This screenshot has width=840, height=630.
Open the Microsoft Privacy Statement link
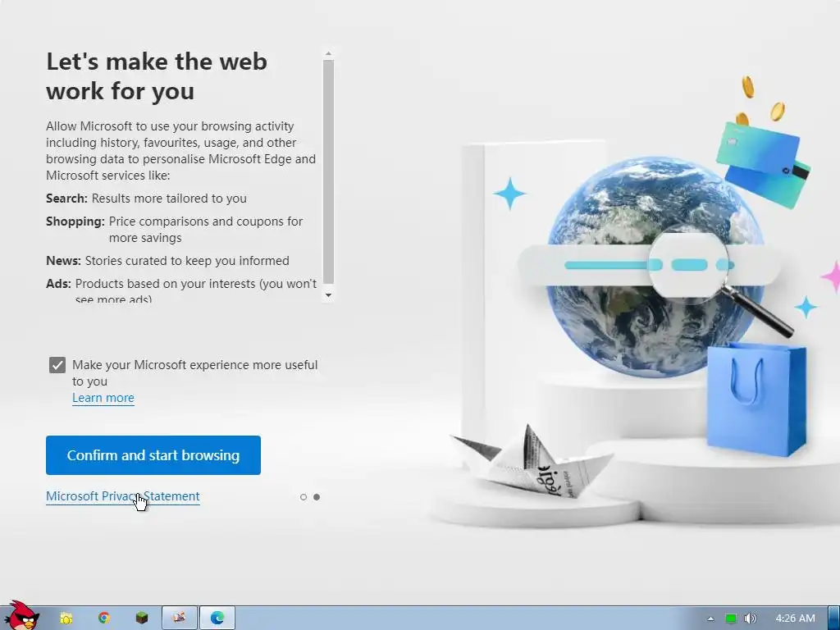point(123,496)
